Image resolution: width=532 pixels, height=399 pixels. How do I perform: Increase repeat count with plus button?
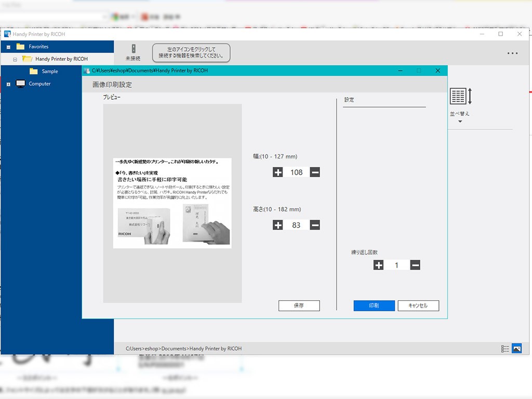pos(379,265)
